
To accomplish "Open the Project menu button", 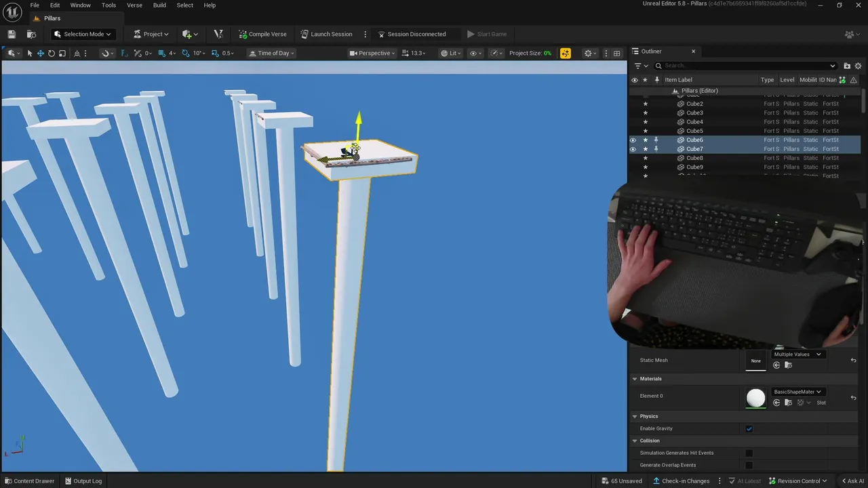I will click(151, 34).
